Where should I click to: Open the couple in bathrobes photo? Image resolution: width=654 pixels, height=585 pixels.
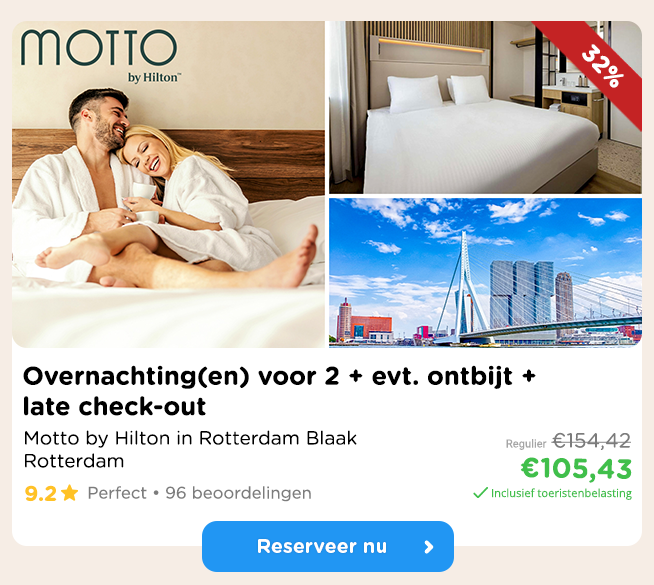click(169, 184)
